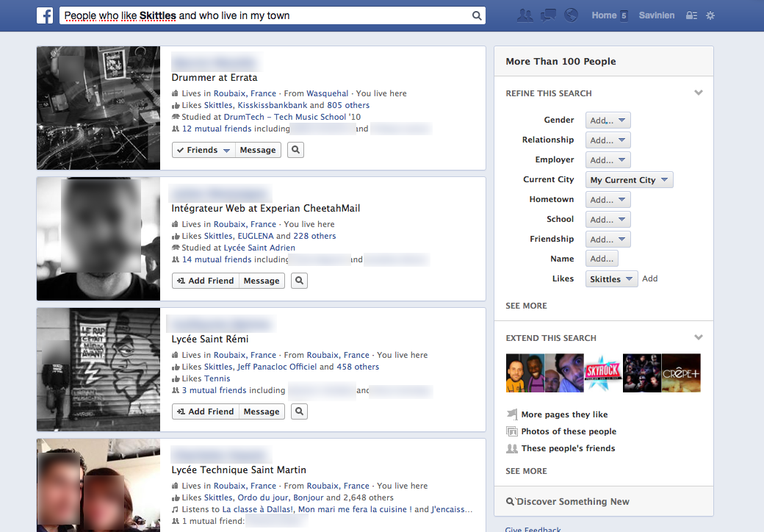
Task: Open Relationship filter dropdown
Action: 608,140
